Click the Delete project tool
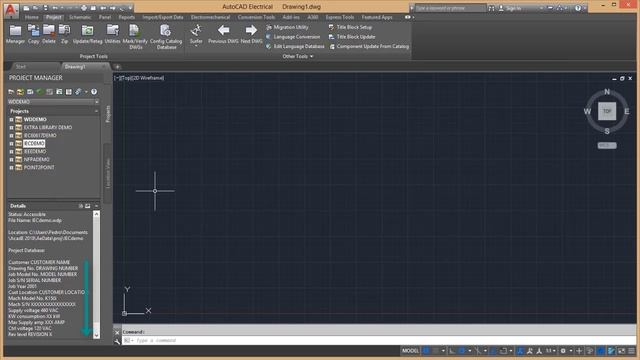The height and width of the screenshot is (360, 640). pyautogui.click(x=49, y=34)
